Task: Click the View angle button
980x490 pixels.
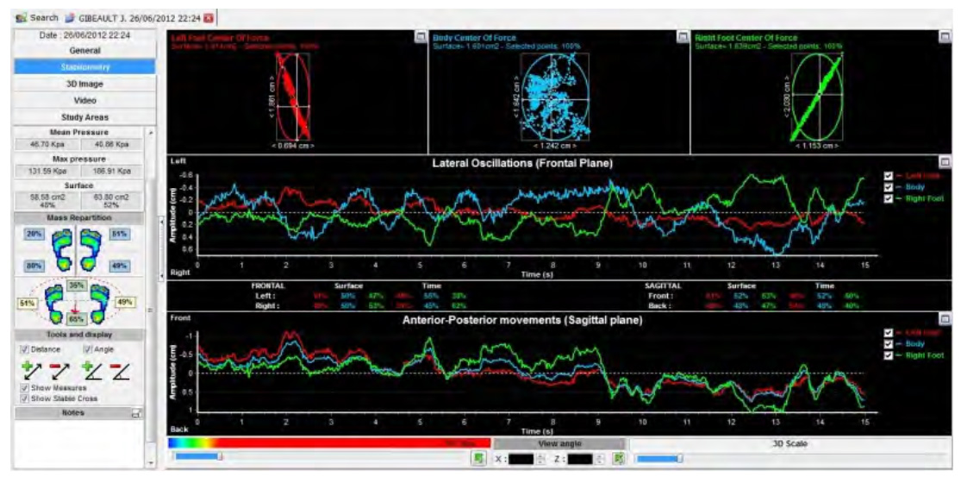Action: click(559, 443)
